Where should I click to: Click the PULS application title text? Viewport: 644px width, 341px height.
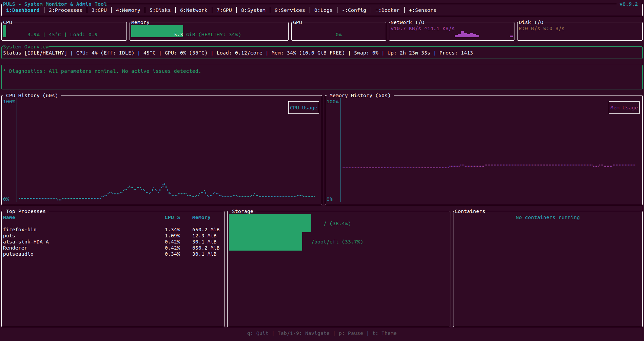pyautogui.click(x=55, y=4)
